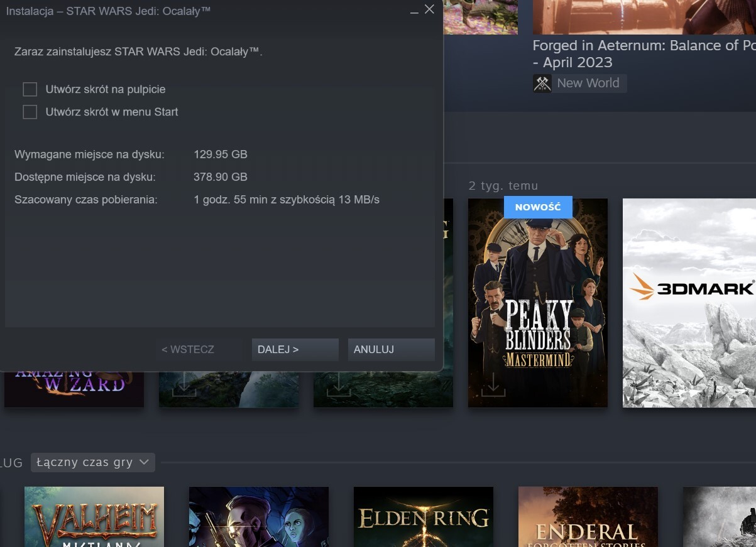Click the NOWOŚĆ badge on Peaky Blinders

(x=538, y=207)
